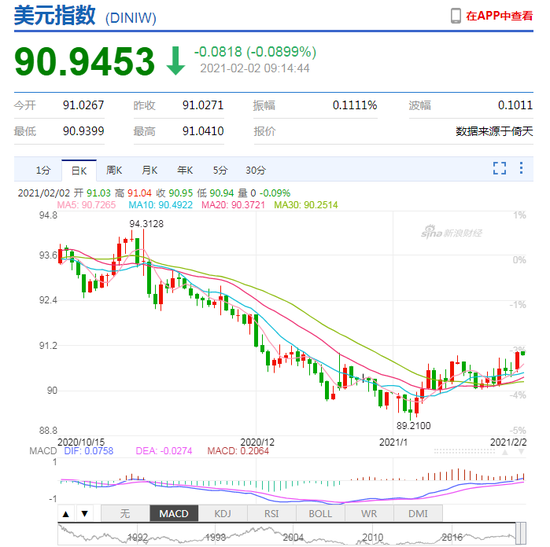
Task: Click the MA5: 90.7265 legend label
Action: pyautogui.click(x=86, y=205)
